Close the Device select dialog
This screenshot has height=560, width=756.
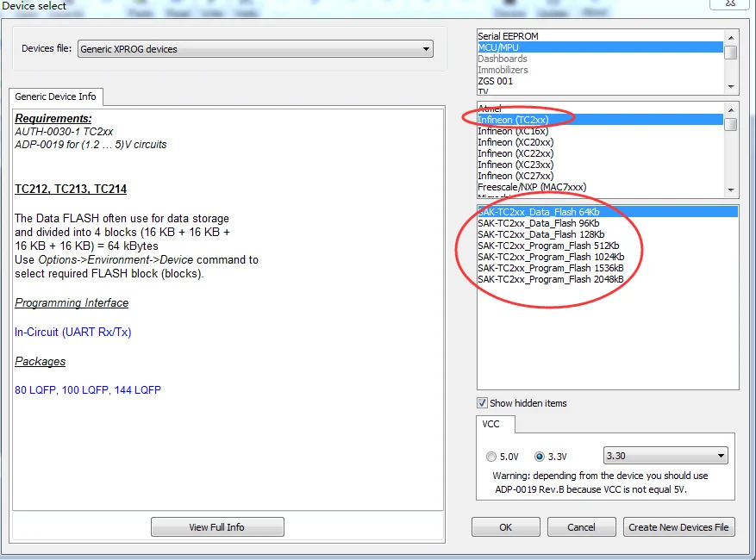[x=730, y=3]
